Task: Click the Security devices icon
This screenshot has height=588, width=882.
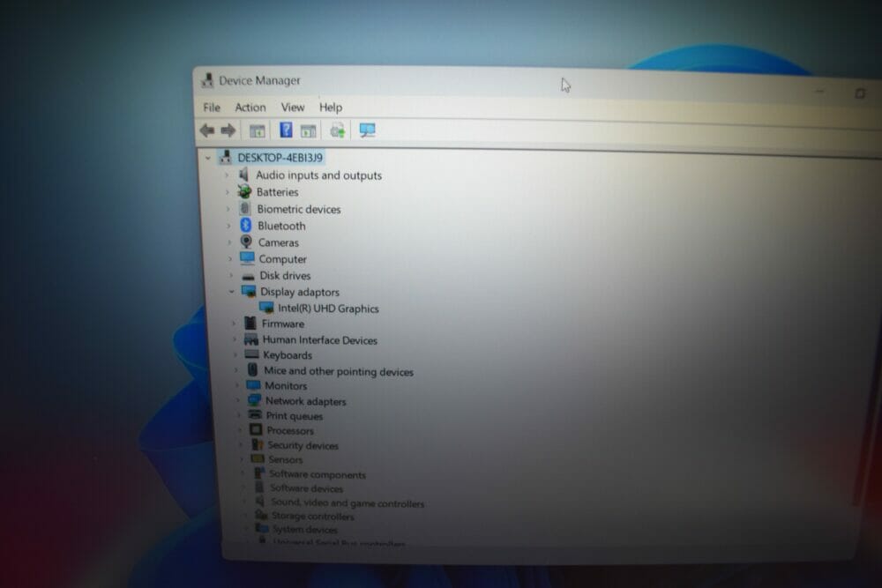Action: 257,444
